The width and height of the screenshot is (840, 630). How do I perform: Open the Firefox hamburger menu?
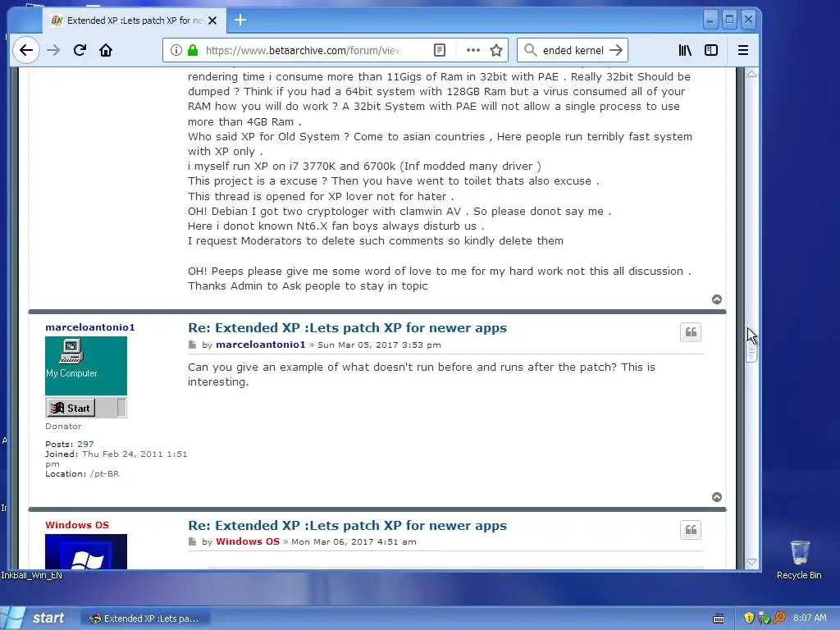click(743, 50)
